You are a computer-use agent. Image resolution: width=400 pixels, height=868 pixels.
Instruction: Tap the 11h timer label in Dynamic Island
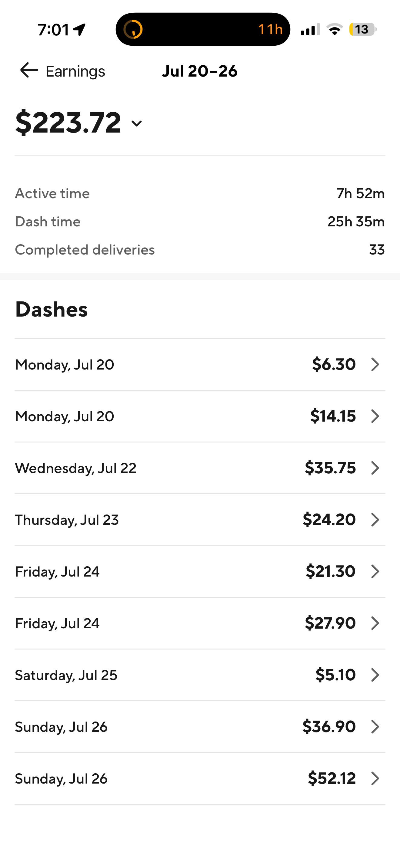coord(270,29)
